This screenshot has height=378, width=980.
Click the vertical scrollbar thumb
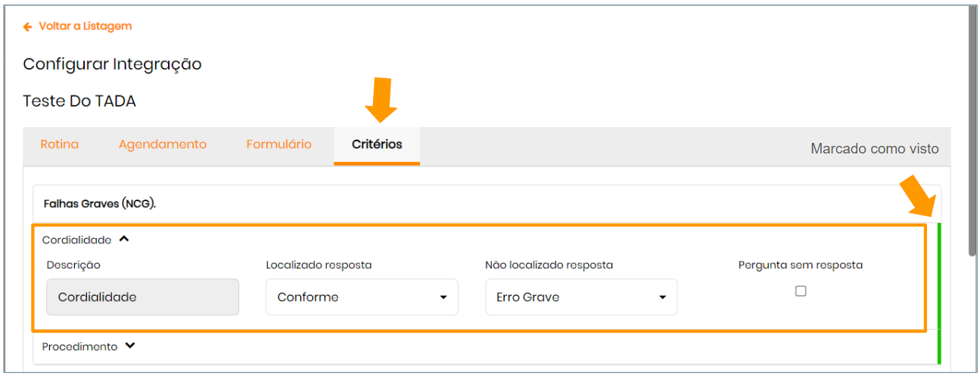[x=972, y=129]
